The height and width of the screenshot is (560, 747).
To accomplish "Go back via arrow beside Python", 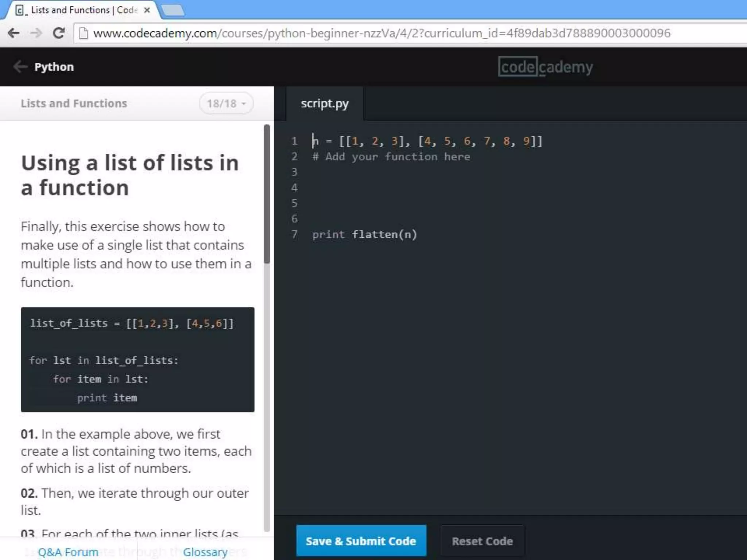I will pyautogui.click(x=20, y=67).
